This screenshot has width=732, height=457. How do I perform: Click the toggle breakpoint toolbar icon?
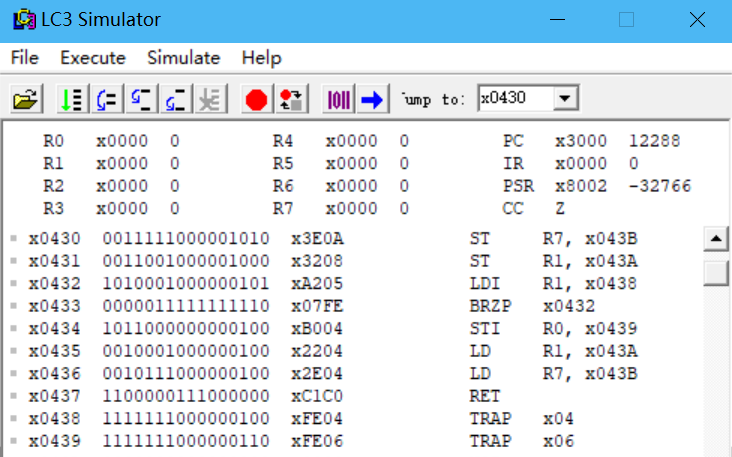[x=291, y=99]
